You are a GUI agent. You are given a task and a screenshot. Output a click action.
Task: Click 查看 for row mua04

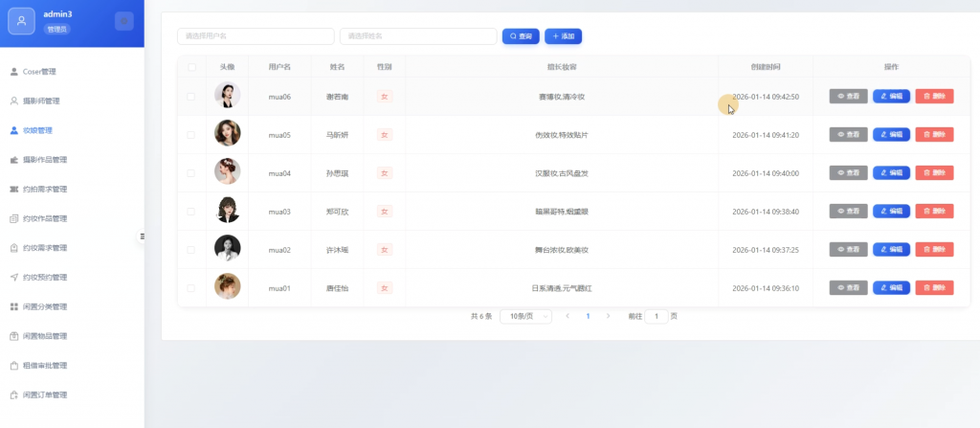pyautogui.click(x=848, y=172)
